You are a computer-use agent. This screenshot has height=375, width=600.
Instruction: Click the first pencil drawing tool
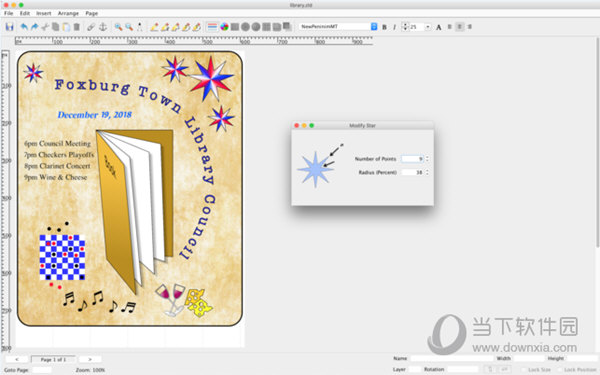pos(154,27)
